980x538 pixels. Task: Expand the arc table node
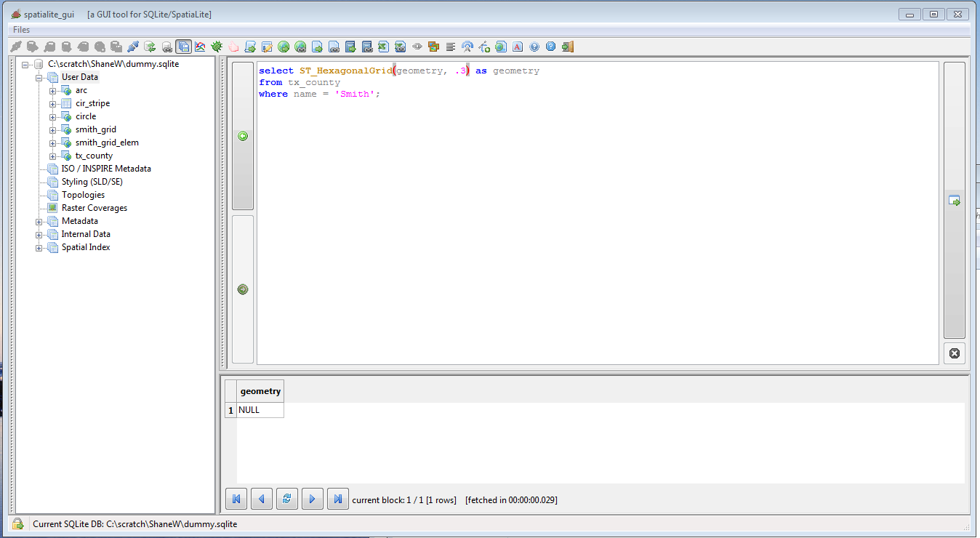[53, 90]
